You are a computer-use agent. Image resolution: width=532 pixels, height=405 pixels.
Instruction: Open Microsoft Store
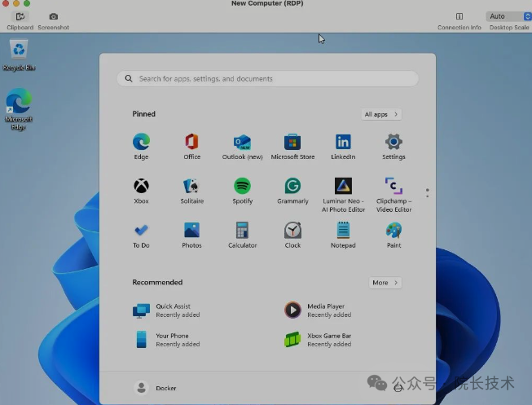292,147
